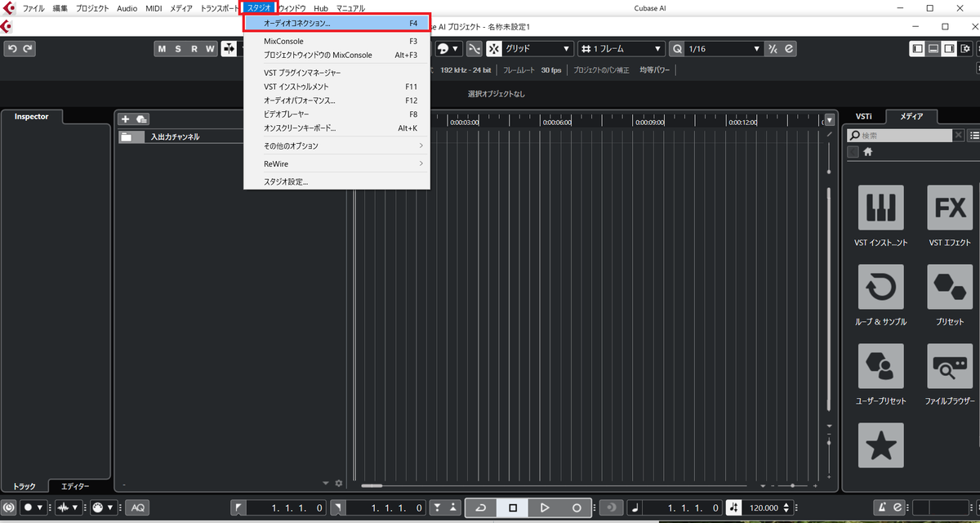The width and height of the screenshot is (980, 523).
Task: Click the Record transport button
Action: [x=577, y=507]
